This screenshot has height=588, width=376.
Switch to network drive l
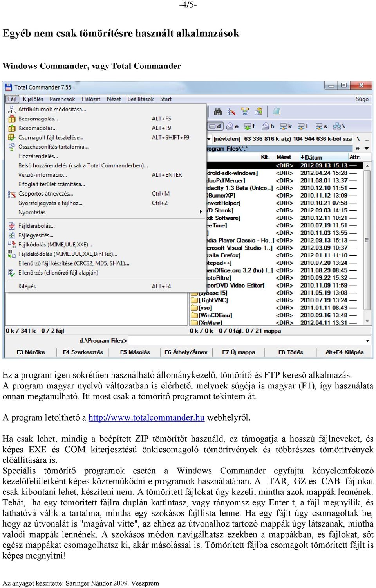(x=303, y=126)
